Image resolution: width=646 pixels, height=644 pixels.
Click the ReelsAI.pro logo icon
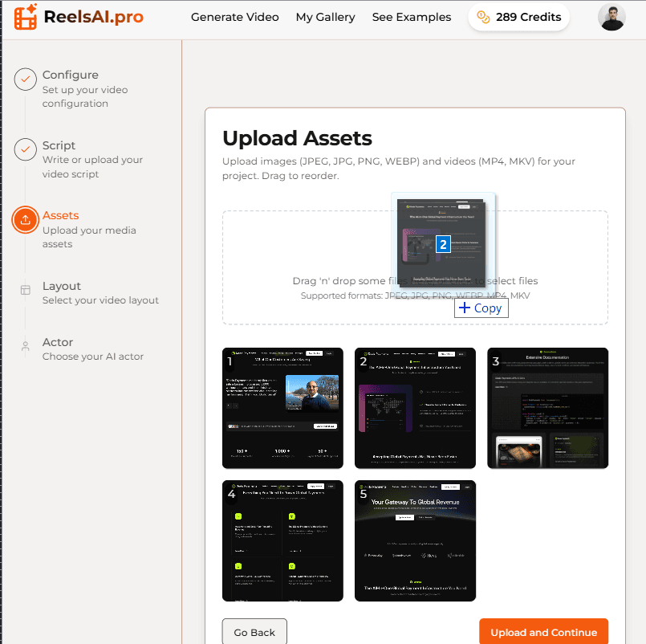tap(24, 17)
